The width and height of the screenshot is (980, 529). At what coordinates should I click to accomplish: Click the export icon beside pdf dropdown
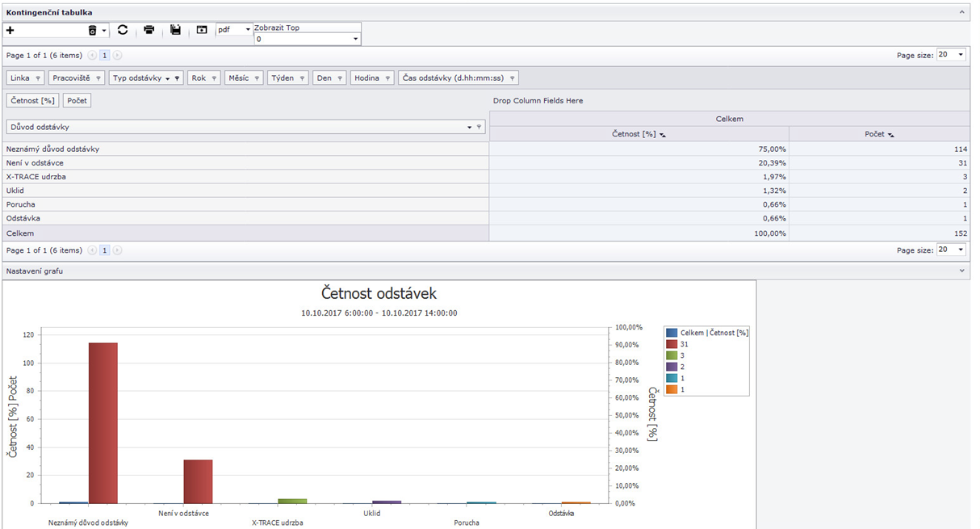click(202, 30)
